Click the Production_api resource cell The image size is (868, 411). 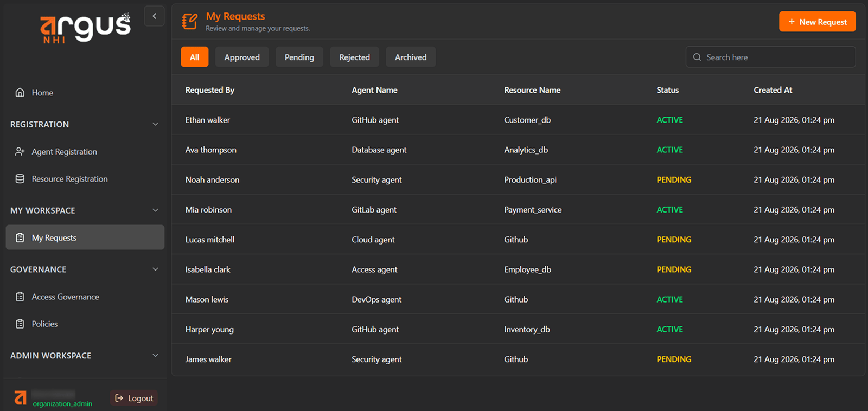coord(531,179)
